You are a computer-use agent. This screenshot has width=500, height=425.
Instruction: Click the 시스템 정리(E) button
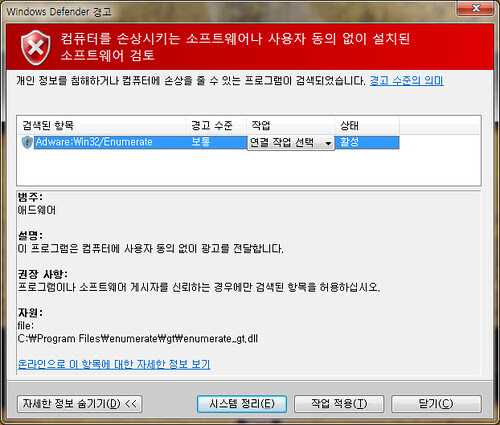[x=242, y=404]
